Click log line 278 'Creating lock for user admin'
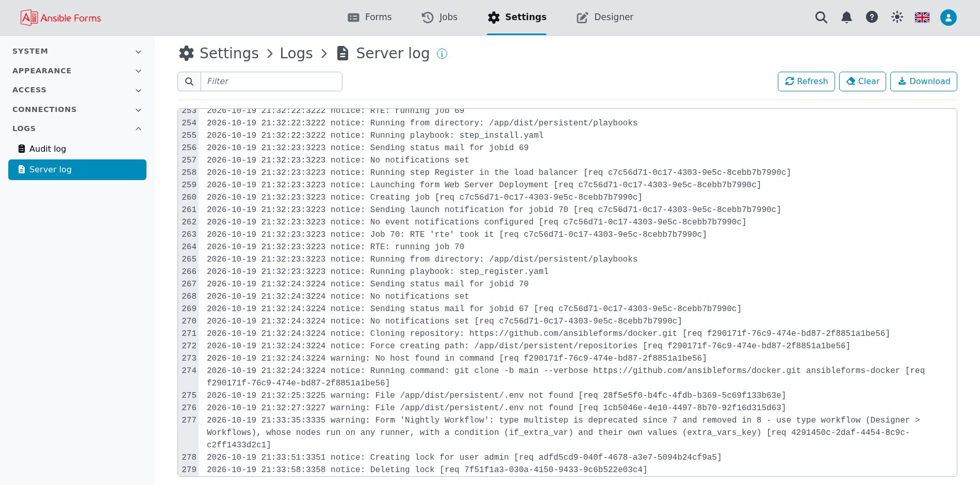Image resolution: width=980 pixels, height=485 pixels. point(464,457)
